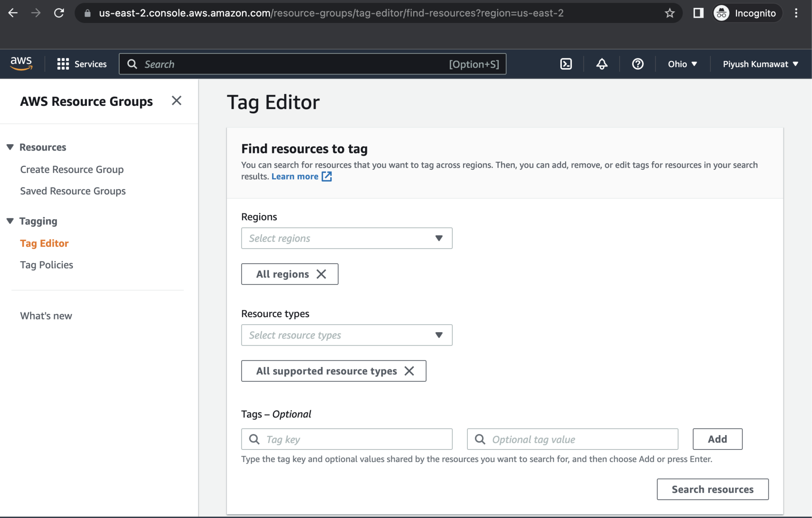Reload the current page
The width and height of the screenshot is (812, 518).
point(59,13)
